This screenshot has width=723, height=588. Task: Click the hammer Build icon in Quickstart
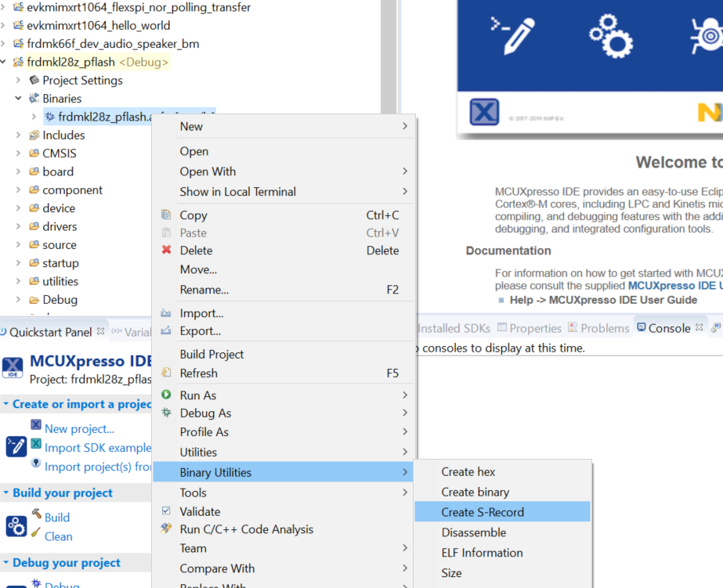[37, 514]
